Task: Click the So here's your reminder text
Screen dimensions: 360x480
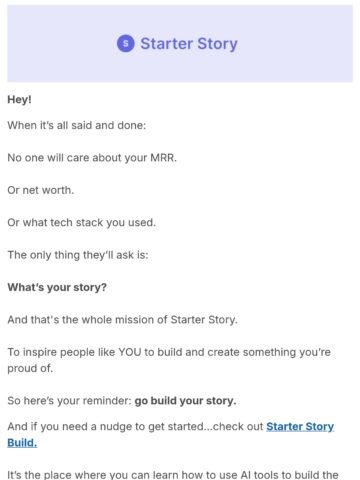Action: coord(69,400)
